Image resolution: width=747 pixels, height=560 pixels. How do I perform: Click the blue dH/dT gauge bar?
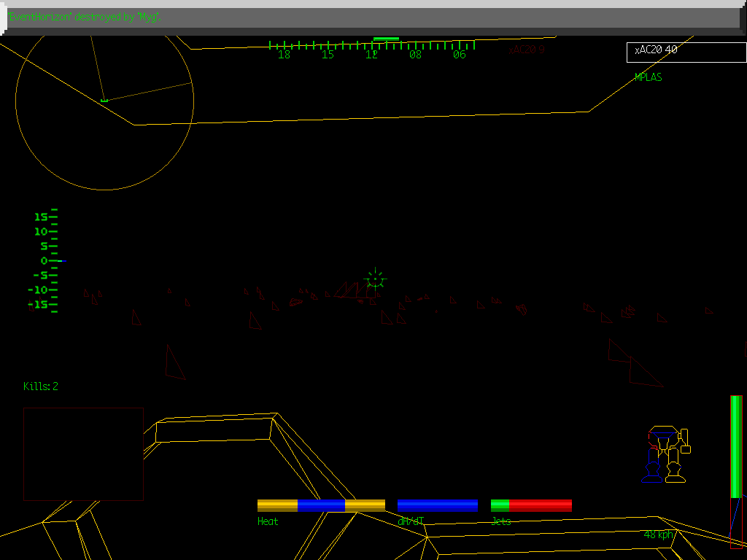tap(437, 505)
